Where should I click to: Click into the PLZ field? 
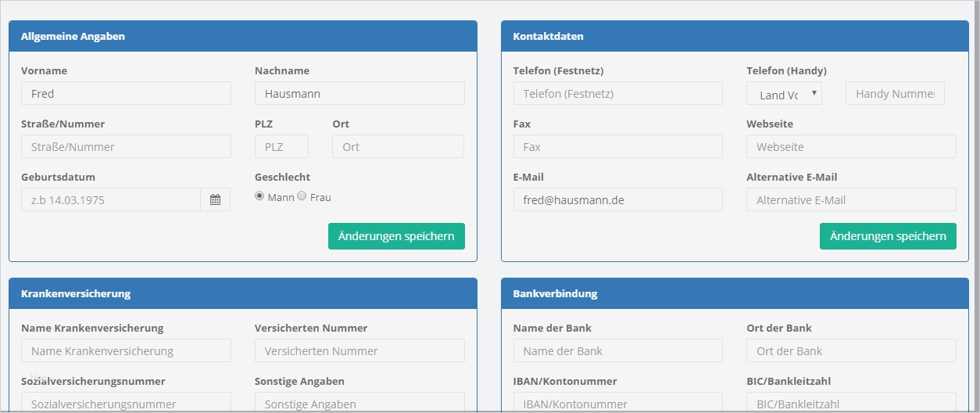(281, 147)
